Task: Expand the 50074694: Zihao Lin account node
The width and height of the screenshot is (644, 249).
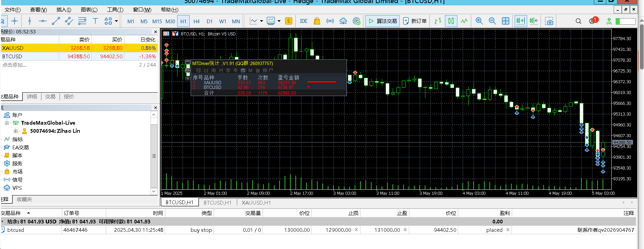Action: tap(15, 131)
